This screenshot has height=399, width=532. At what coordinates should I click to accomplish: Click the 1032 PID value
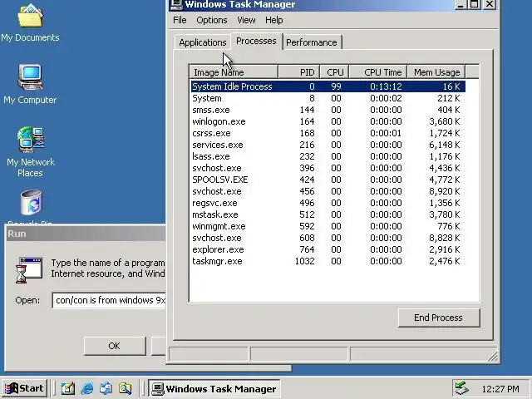(305, 261)
